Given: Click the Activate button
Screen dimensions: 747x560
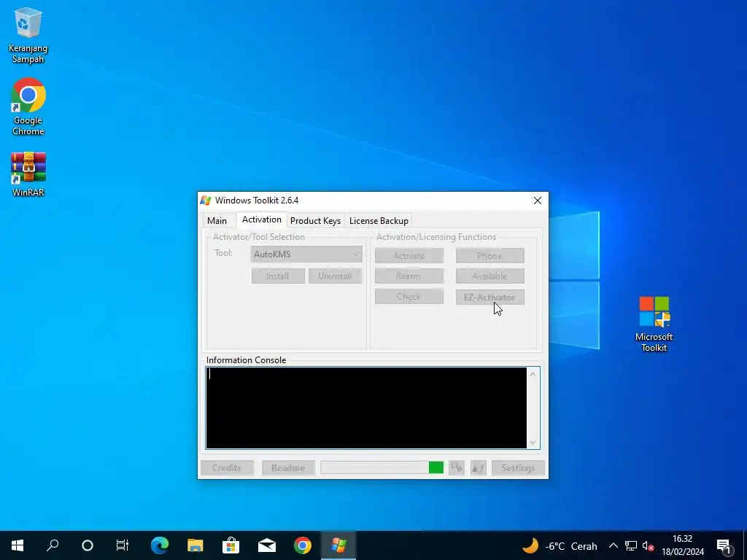Looking at the screenshot, I should pyautogui.click(x=409, y=256).
